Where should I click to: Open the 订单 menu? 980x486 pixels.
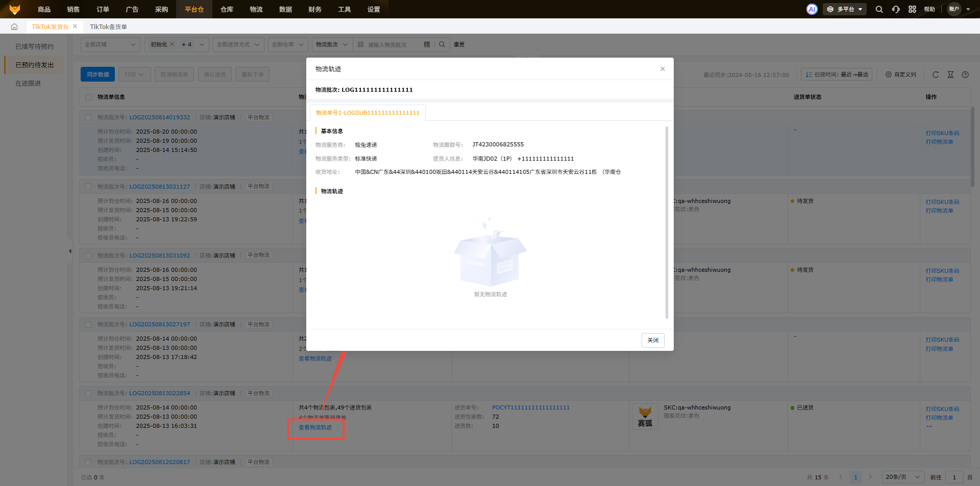tap(103, 9)
